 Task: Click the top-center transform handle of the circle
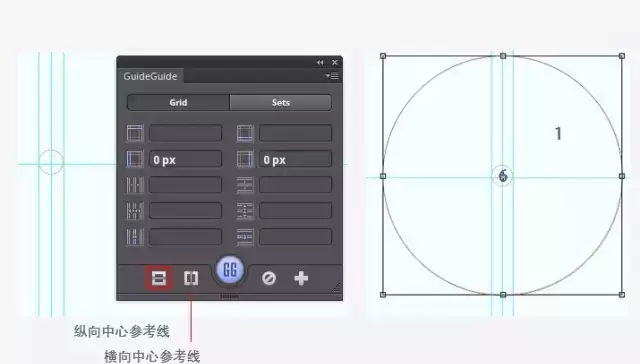503,56
